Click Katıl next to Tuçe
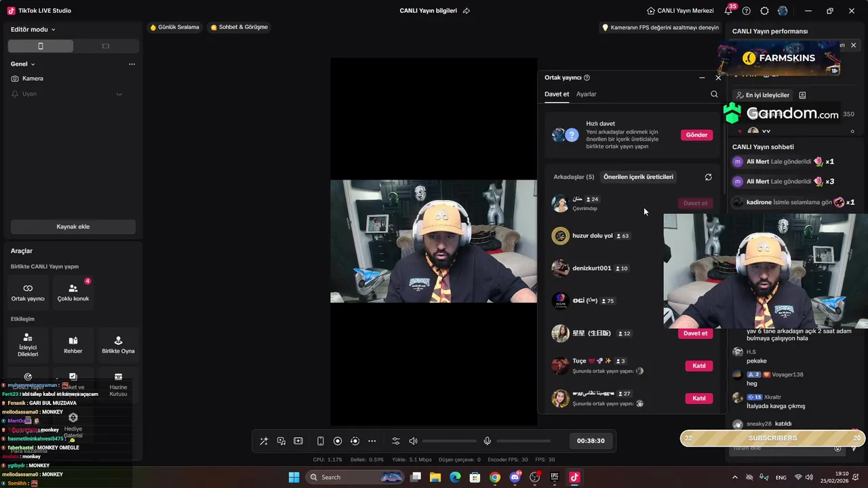Viewport: 868px width, 488px height. (699, 366)
